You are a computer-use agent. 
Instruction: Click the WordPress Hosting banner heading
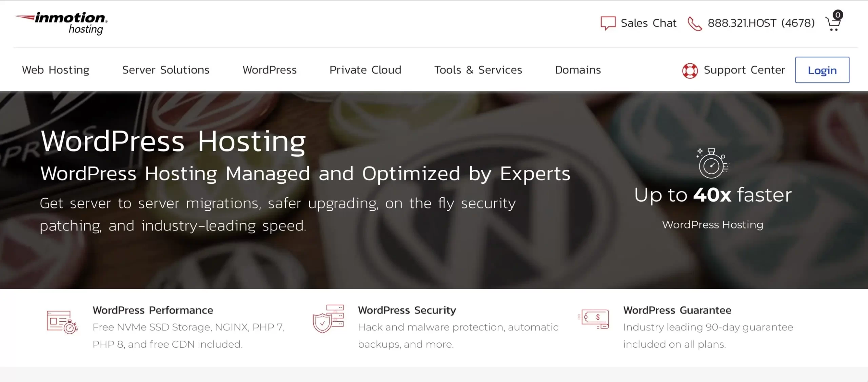click(173, 141)
